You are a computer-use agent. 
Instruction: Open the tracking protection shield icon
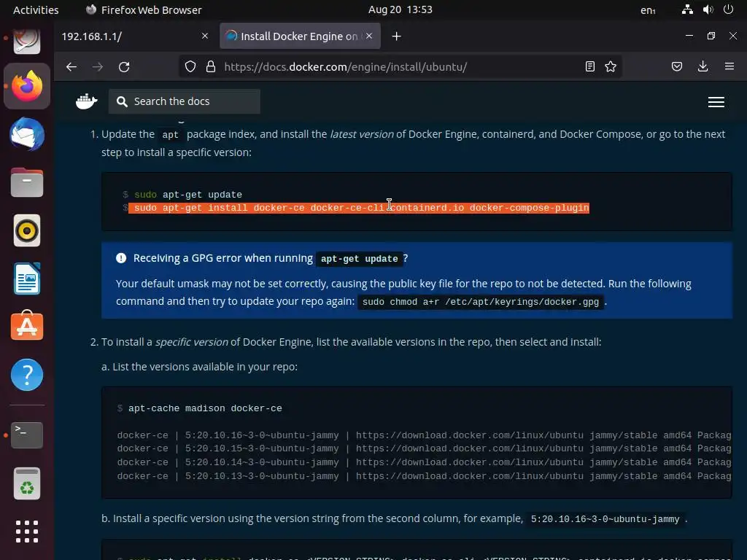190,66
